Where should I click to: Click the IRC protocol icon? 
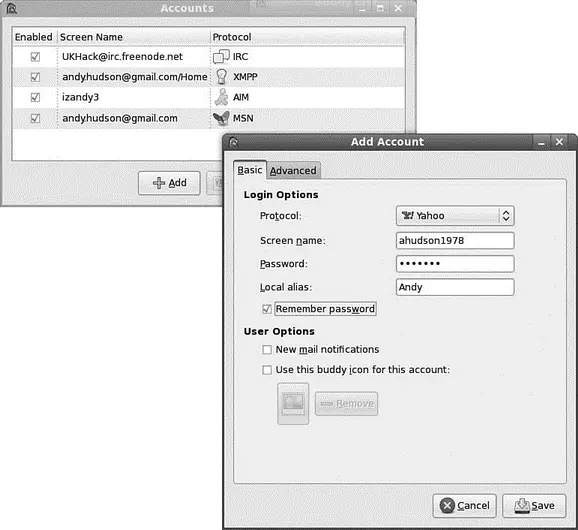pos(221,56)
